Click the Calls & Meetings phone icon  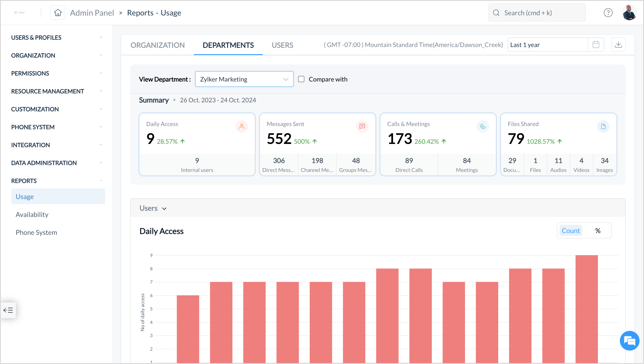[x=483, y=126]
